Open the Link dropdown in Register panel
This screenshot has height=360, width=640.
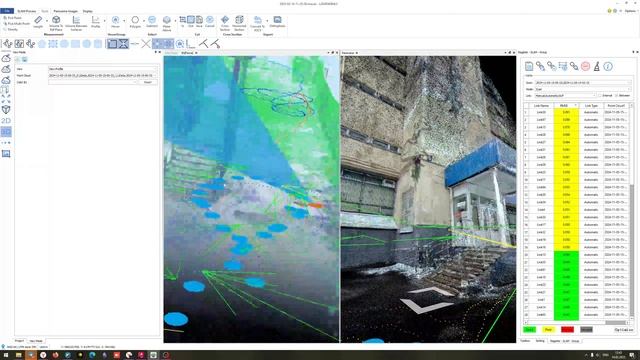(x=566, y=96)
